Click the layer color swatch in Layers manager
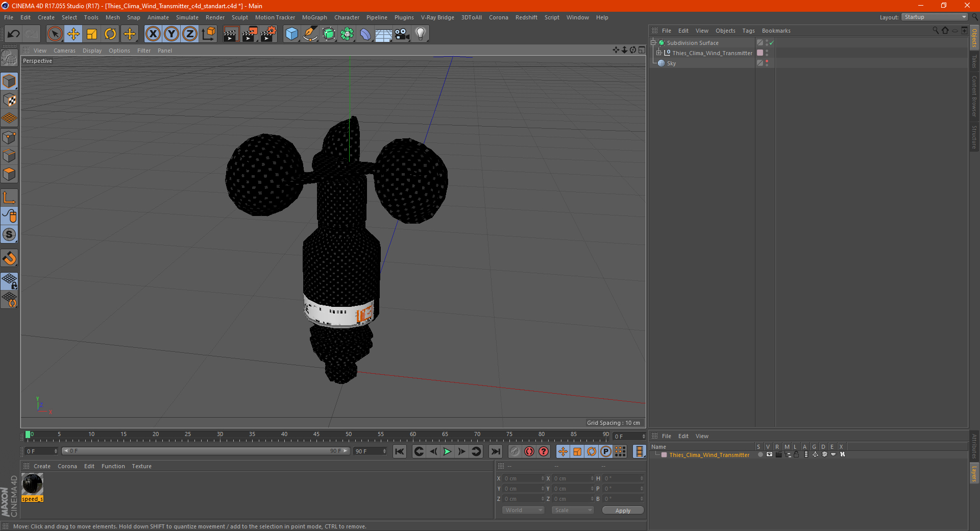Viewport: 980px width, 531px height. pyautogui.click(x=664, y=454)
